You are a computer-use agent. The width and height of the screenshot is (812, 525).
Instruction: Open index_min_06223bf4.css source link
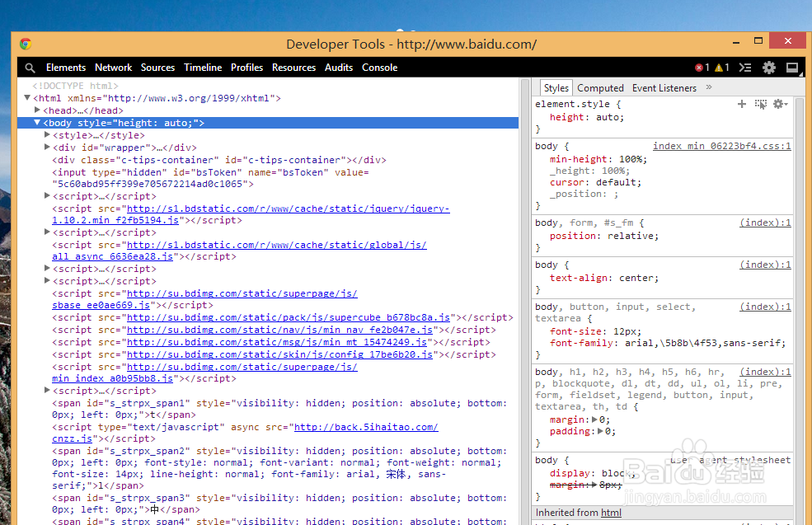722,146
